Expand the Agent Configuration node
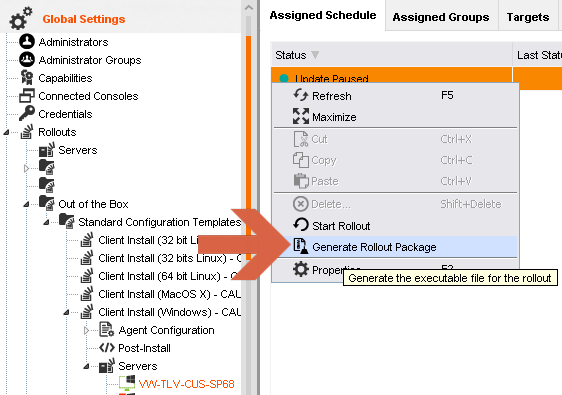The image size is (562, 395). click(86, 330)
